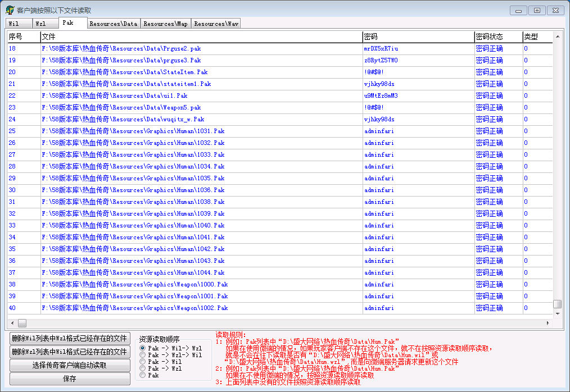Select the Human\1031.Pak file row
This screenshot has width=570, height=392.
point(280,131)
